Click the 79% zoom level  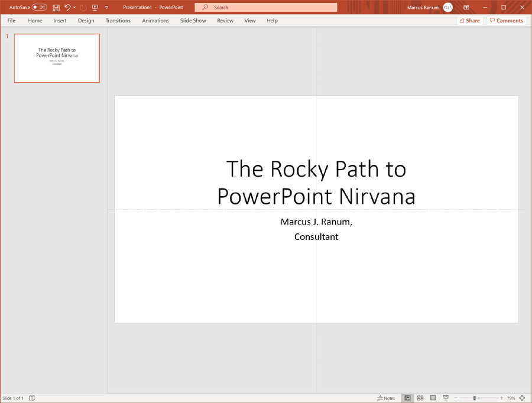pos(511,398)
